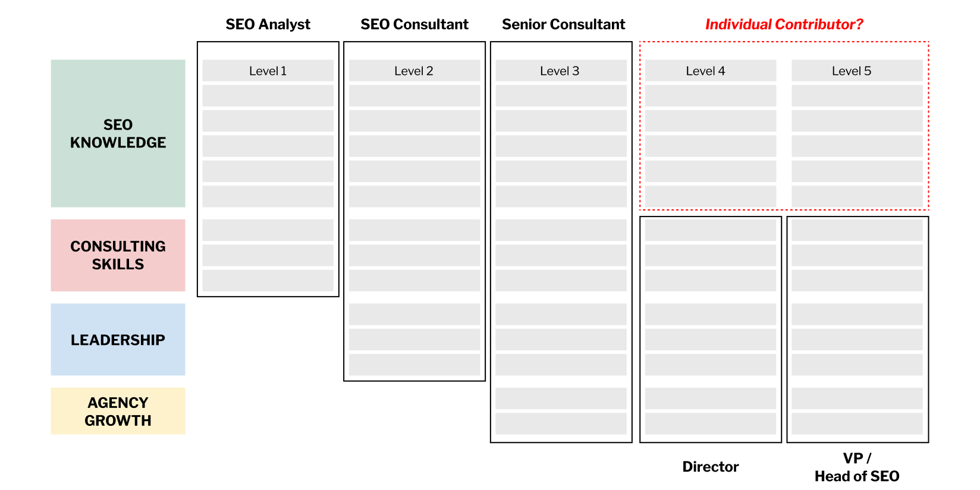Click the SEO Consultant column heading
This screenshot has width=980, height=490.
[x=414, y=24]
